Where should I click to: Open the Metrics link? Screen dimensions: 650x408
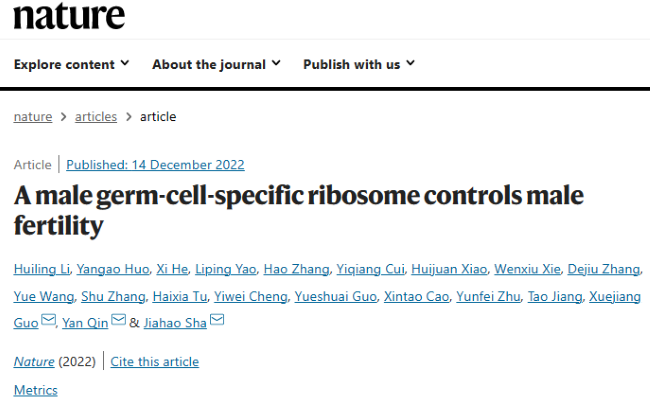pos(36,390)
